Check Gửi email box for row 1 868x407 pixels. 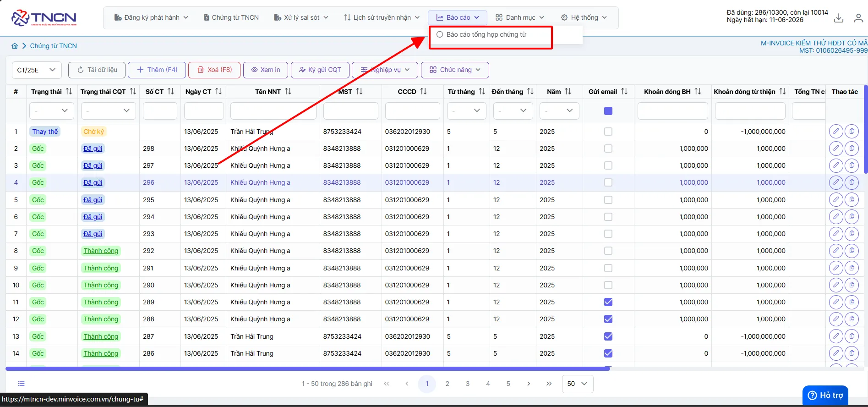coord(608,132)
